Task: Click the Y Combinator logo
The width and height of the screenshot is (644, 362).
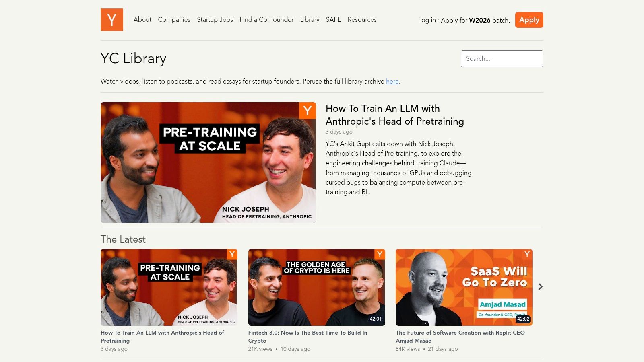Action: (x=112, y=20)
